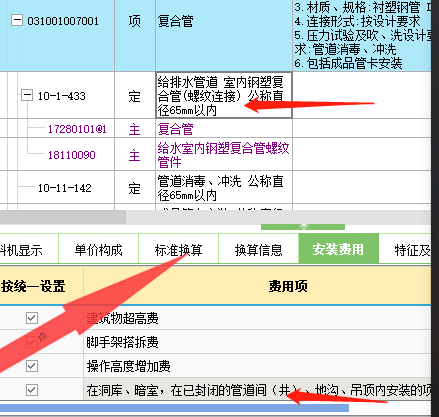Uncheck the 操作高度增加费 checkbox

coord(32,366)
